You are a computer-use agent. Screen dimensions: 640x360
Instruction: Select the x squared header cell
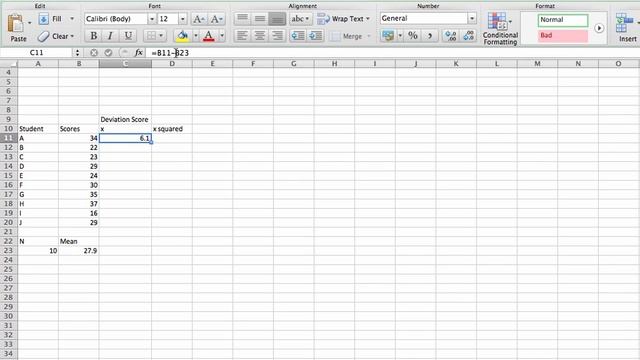pos(172,129)
